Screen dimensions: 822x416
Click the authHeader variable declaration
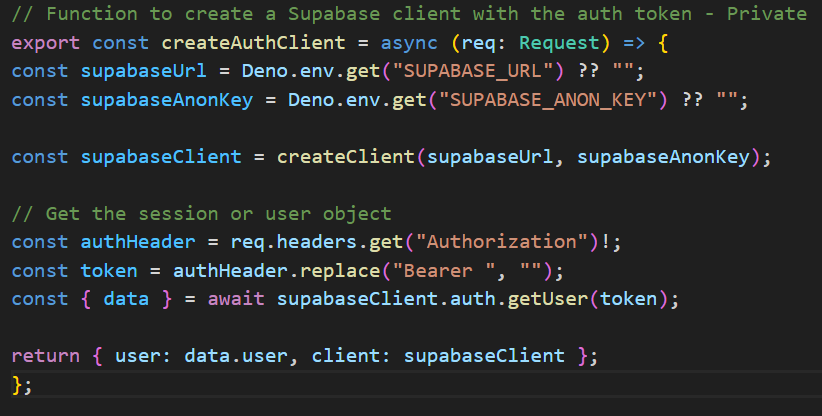138,242
